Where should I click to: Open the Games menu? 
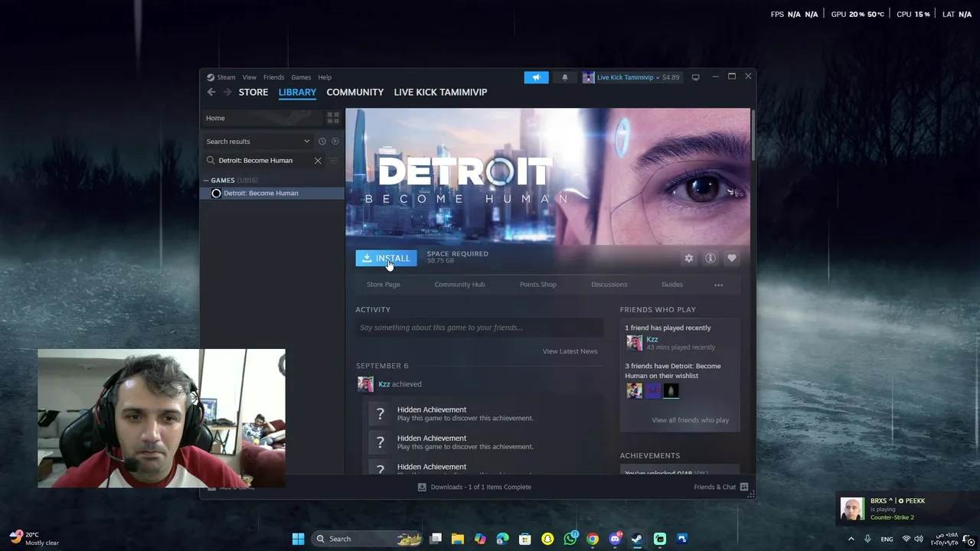click(x=301, y=77)
